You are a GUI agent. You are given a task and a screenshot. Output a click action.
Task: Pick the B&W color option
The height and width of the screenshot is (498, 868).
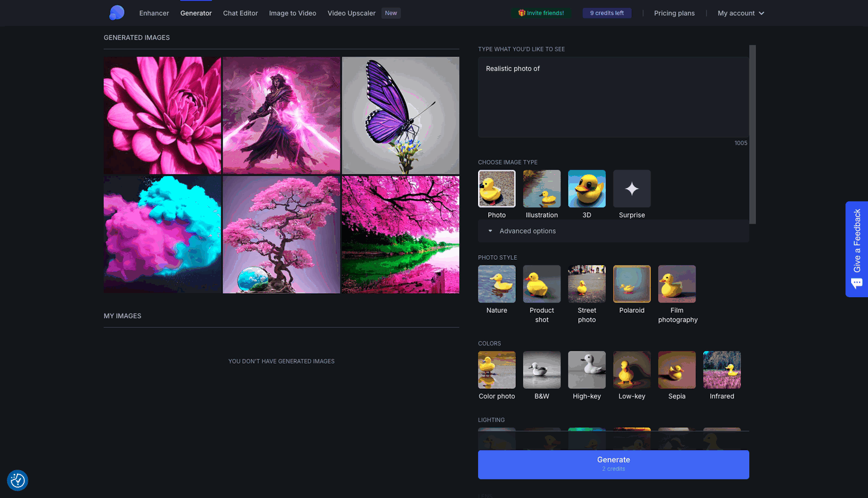click(542, 370)
